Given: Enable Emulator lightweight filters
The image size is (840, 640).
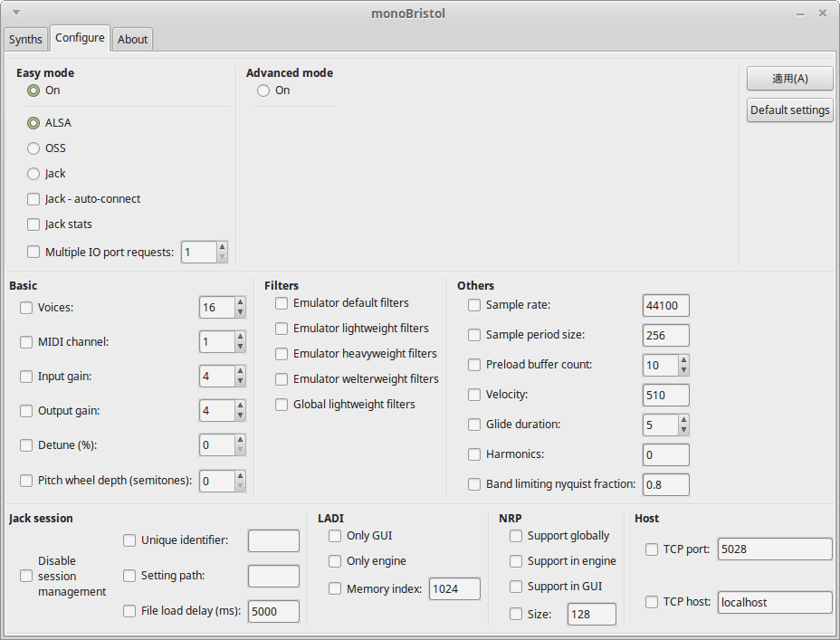Looking at the screenshot, I should 282,329.
